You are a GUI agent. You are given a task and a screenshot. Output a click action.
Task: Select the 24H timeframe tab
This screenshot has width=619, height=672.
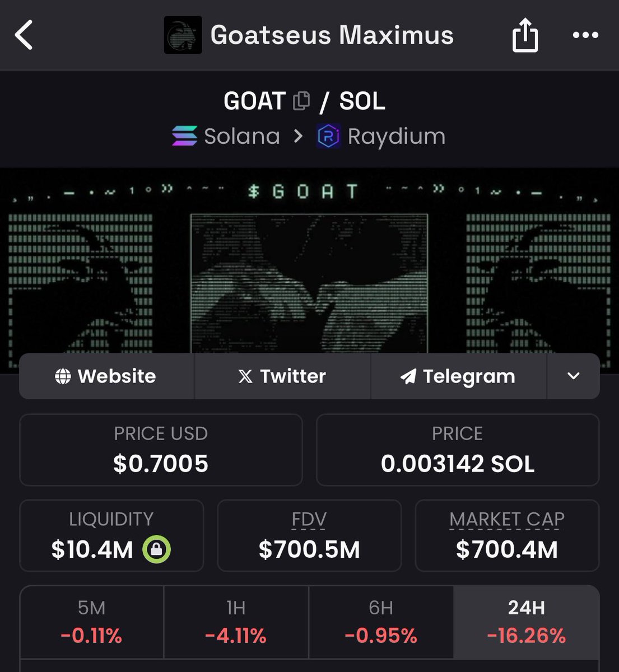(x=527, y=622)
